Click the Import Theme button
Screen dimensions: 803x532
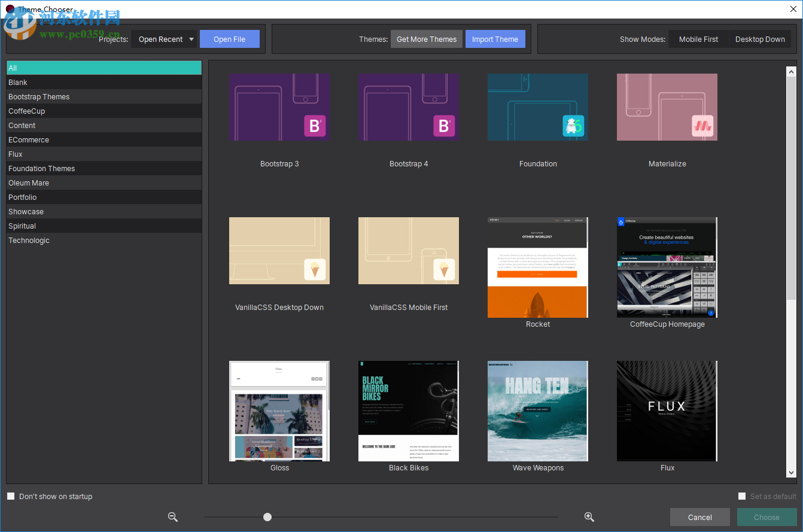pos(495,38)
